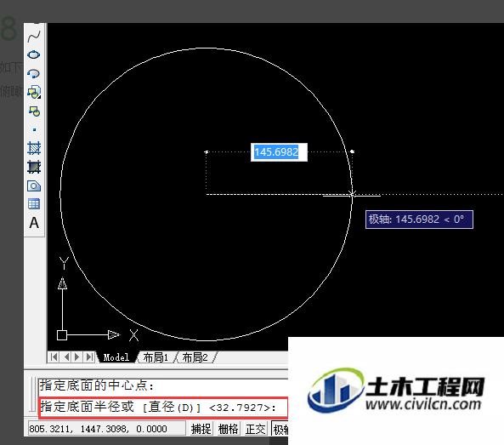Jump to the last layout tab arrow
The height and width of the screenshot is (445, 504).
pyautogui.click(x=89, y=357)
